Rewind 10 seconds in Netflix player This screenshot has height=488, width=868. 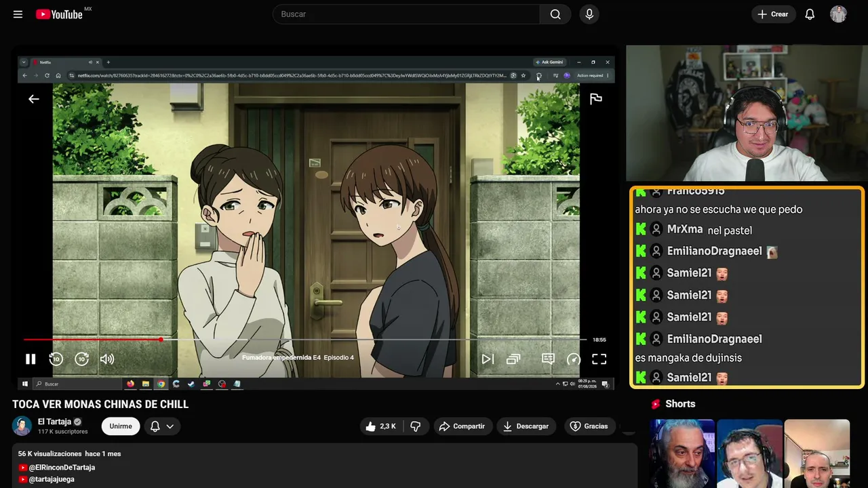point(56,359)
